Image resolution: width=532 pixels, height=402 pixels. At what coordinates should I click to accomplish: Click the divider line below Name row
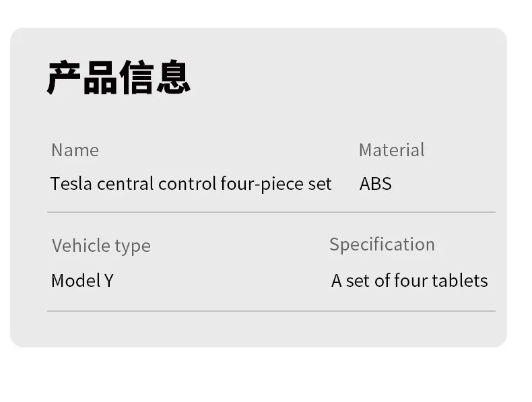coord(271,212)
